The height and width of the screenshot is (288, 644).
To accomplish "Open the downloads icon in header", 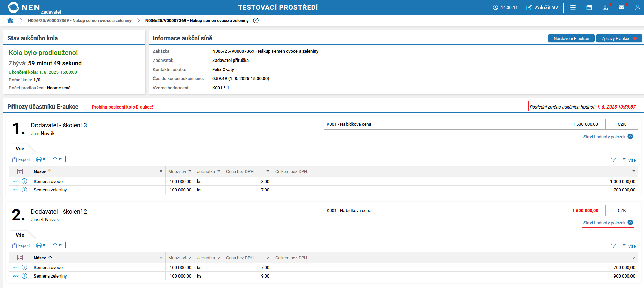I will 605,7.
